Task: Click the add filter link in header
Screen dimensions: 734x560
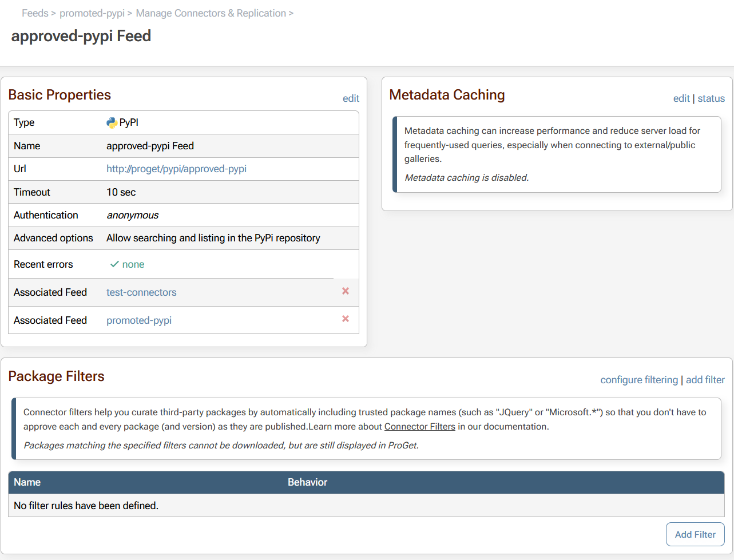Action: (705, 380)
